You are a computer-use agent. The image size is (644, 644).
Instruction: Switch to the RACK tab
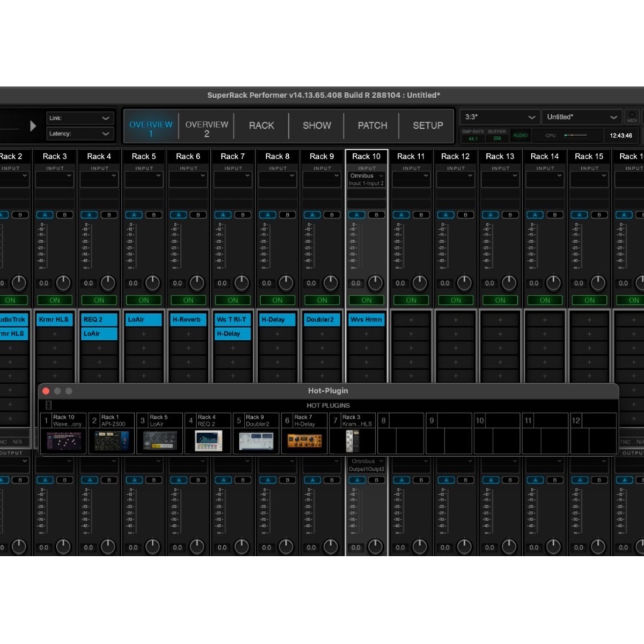[261, 126]
